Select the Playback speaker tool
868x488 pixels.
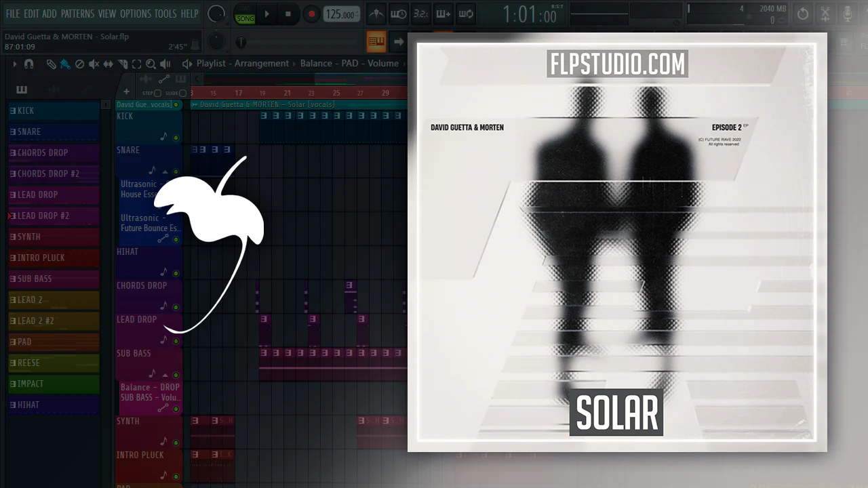click(165, 64)
